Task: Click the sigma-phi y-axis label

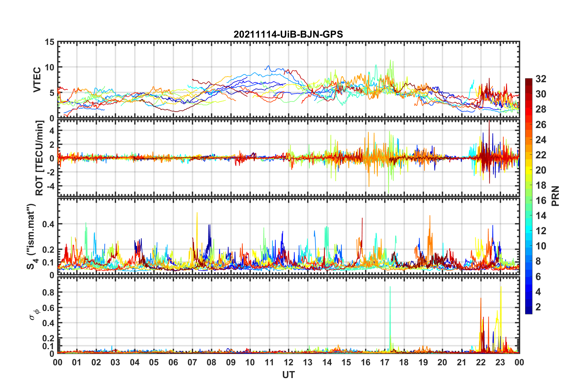Action: (34, 314)
